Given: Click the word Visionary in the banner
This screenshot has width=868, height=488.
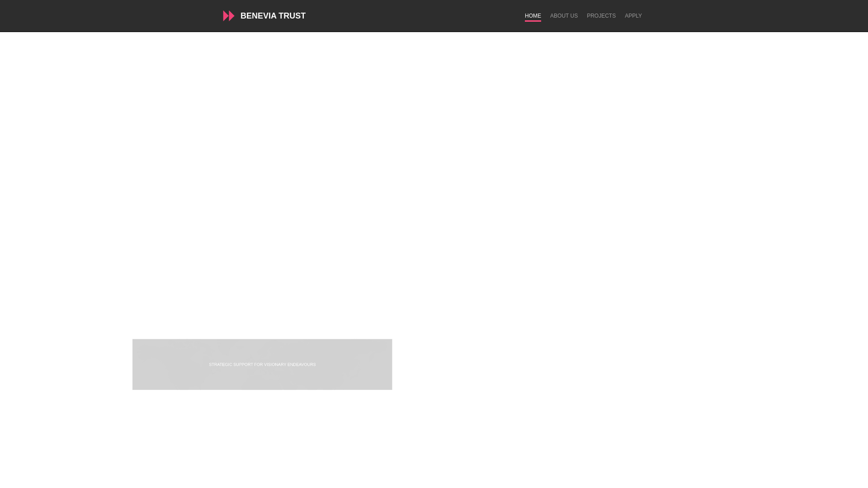Looking at the screenshot, I should tap(275, 365).
